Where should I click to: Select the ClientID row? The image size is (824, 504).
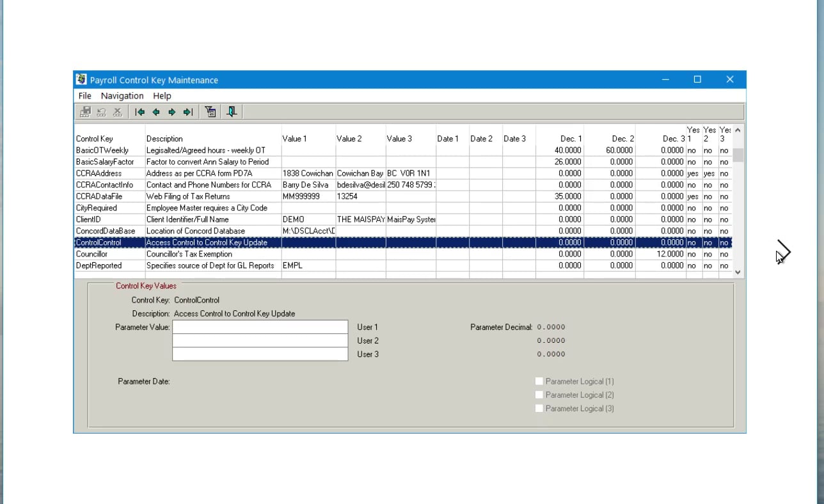pos(403,219)
